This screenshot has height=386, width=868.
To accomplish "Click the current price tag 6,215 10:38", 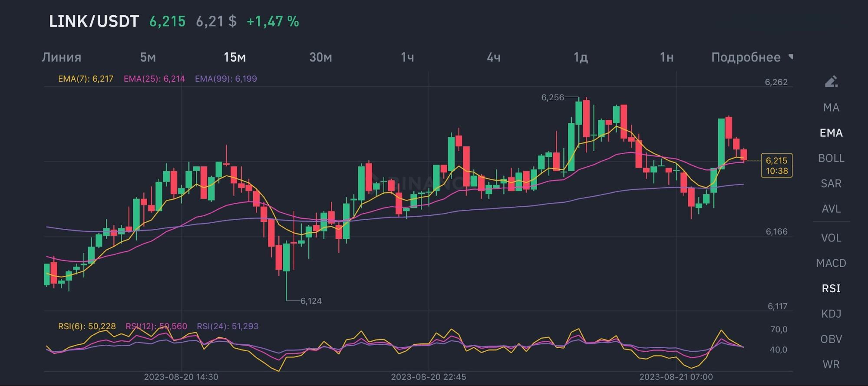I will (x=777, y=165).
